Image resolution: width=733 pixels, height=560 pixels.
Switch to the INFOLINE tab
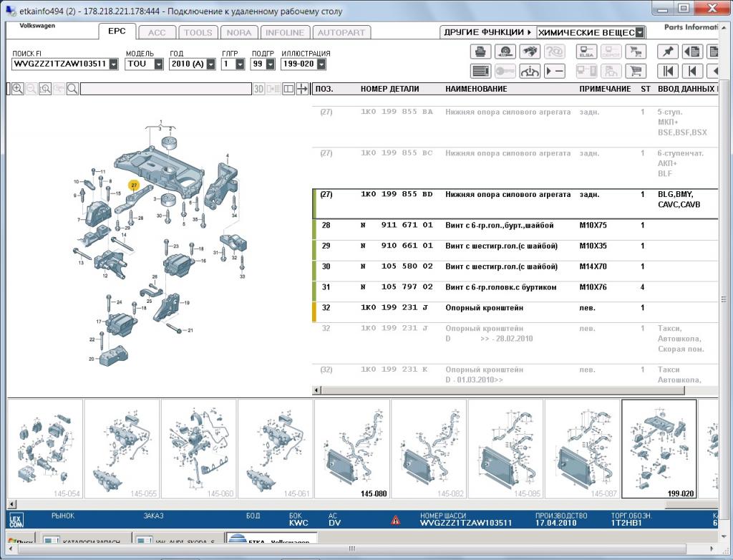285,33
